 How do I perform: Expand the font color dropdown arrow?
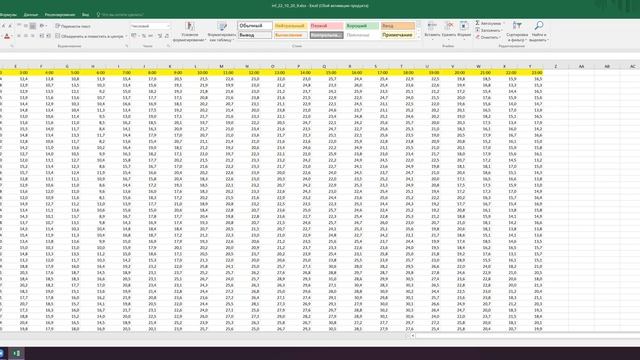click(12, 36)
